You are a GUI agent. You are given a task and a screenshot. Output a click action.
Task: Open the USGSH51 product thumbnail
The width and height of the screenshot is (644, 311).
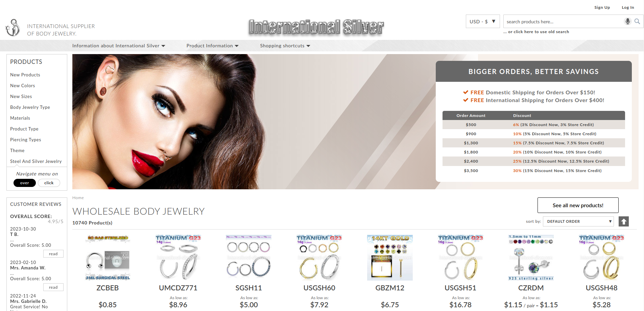460,258
